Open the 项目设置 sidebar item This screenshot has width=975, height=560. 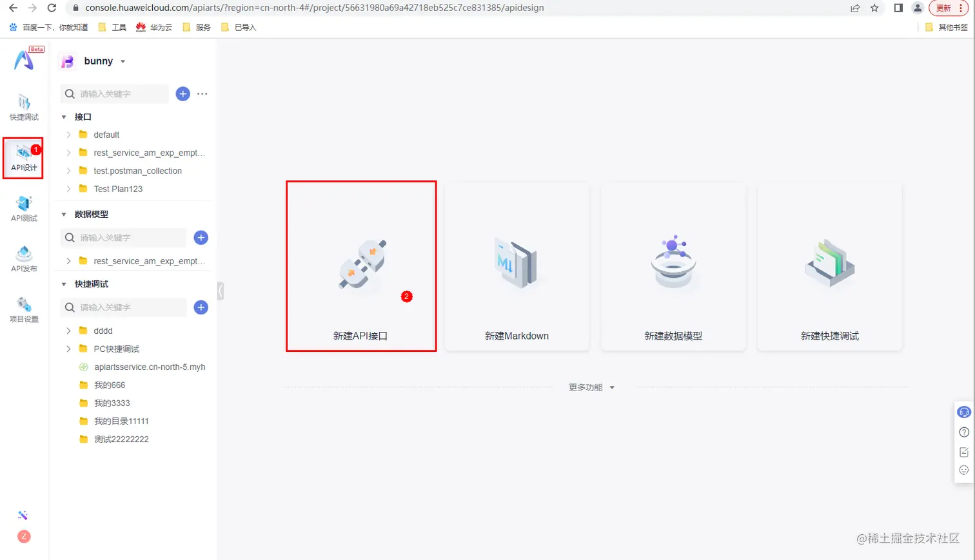coord(24,309)
